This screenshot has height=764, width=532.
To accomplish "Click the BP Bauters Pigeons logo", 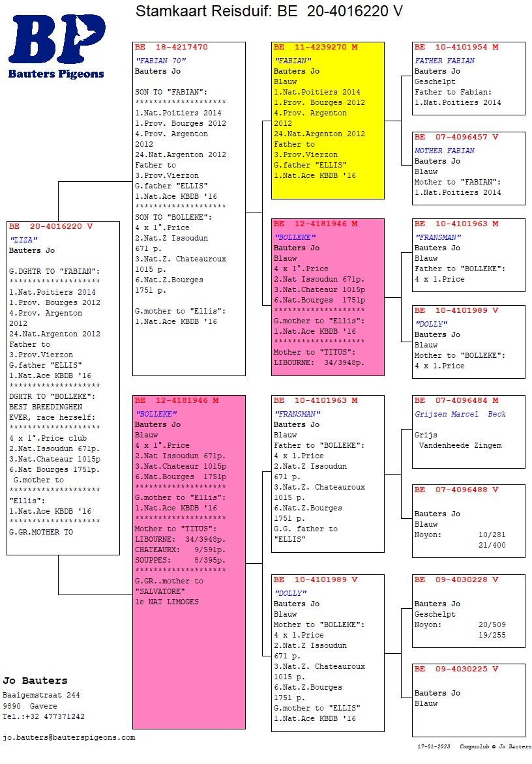I will coord(56,47).
